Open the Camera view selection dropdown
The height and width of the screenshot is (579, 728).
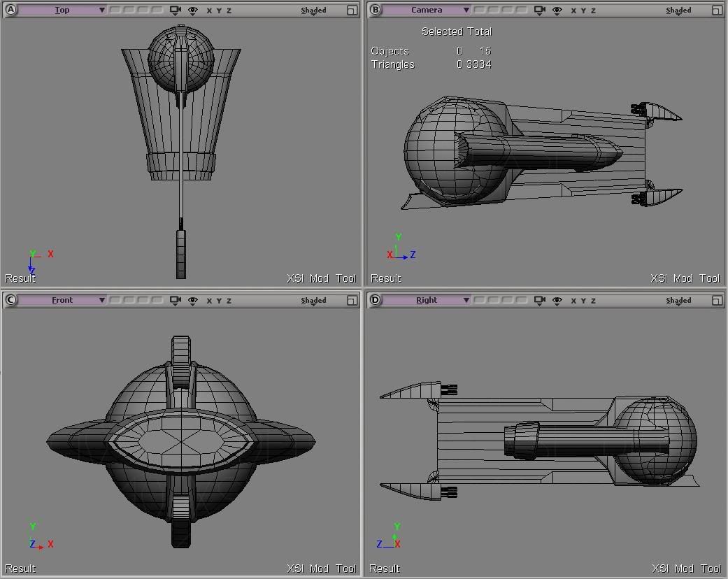click(x=427, y=10)
